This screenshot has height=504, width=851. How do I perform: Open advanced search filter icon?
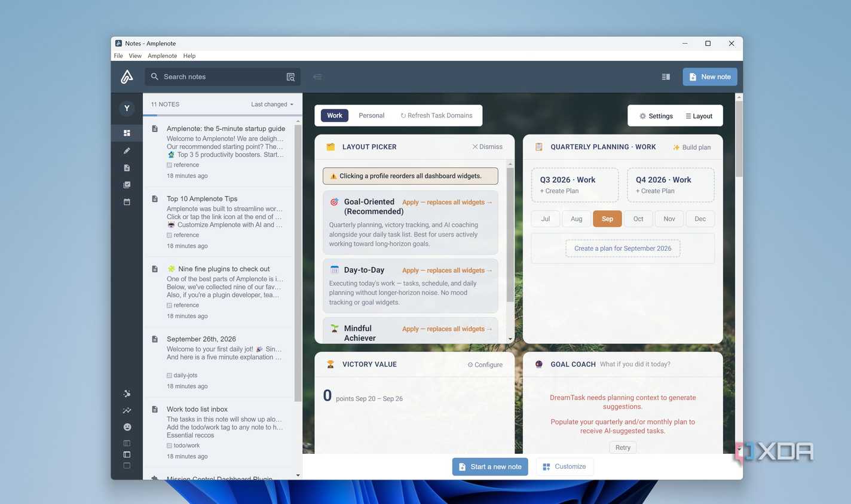(x=290, y=77)
